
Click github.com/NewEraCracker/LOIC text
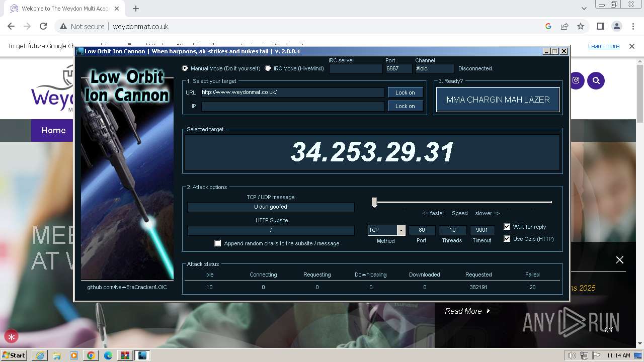[127, 287]
